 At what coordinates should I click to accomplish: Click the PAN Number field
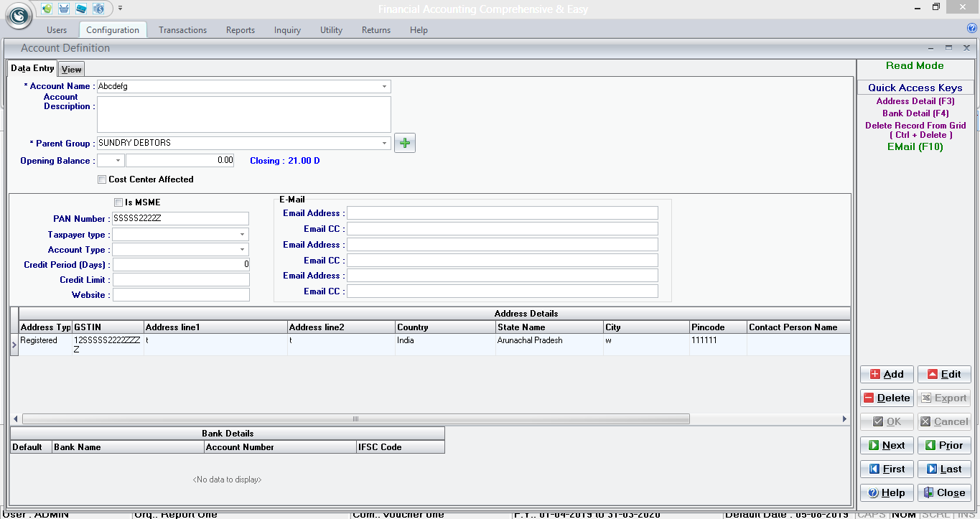[x=181, y=219]
